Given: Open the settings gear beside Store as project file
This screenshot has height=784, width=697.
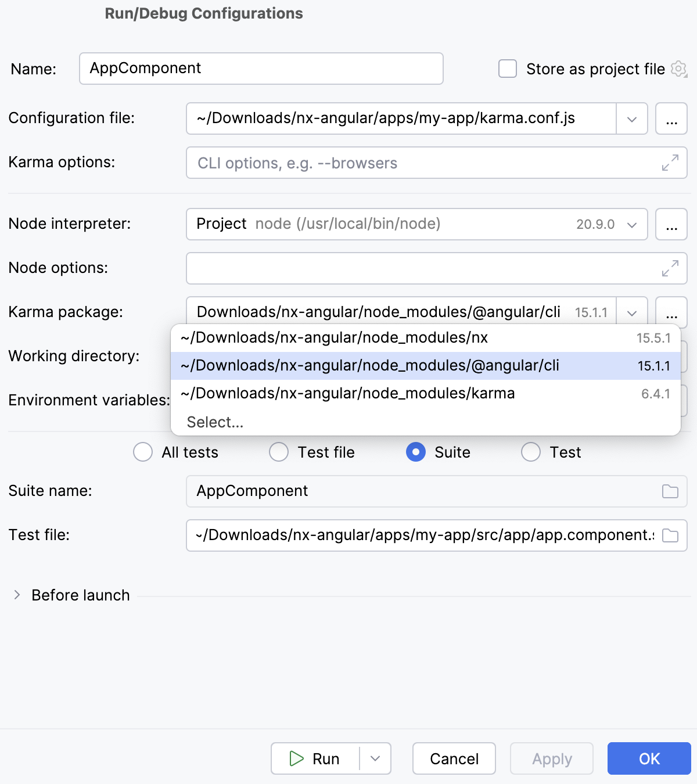Looking at the screenshot, I should (x=678, y=69).
